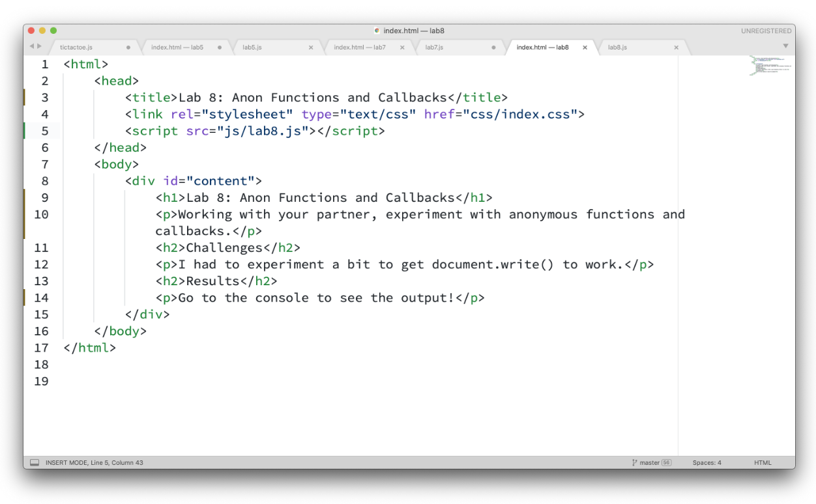Screen dimensions: 816x504
Task: Click 'Go to the console' text on line 14
Action: [x=244, y=298]
